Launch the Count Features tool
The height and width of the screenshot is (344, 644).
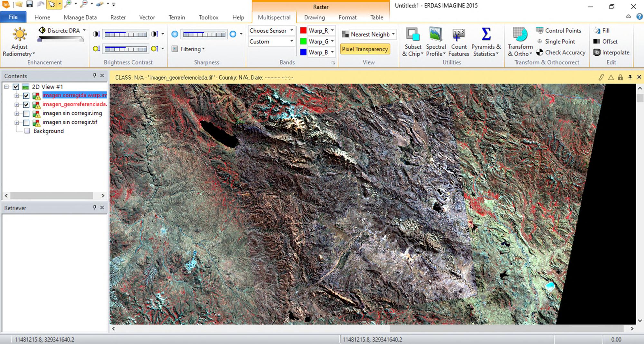(x=459, y=42)
